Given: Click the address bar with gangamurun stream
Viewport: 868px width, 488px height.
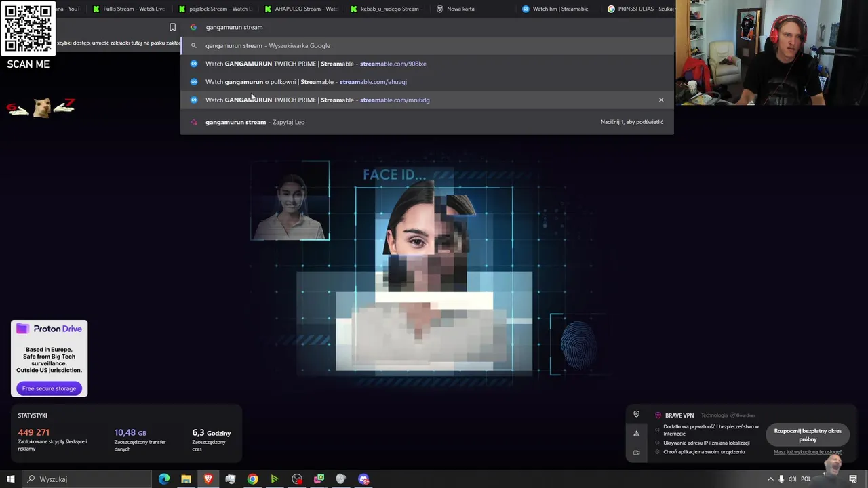Looking at the screenshot, I should click(x=427, y=27).
